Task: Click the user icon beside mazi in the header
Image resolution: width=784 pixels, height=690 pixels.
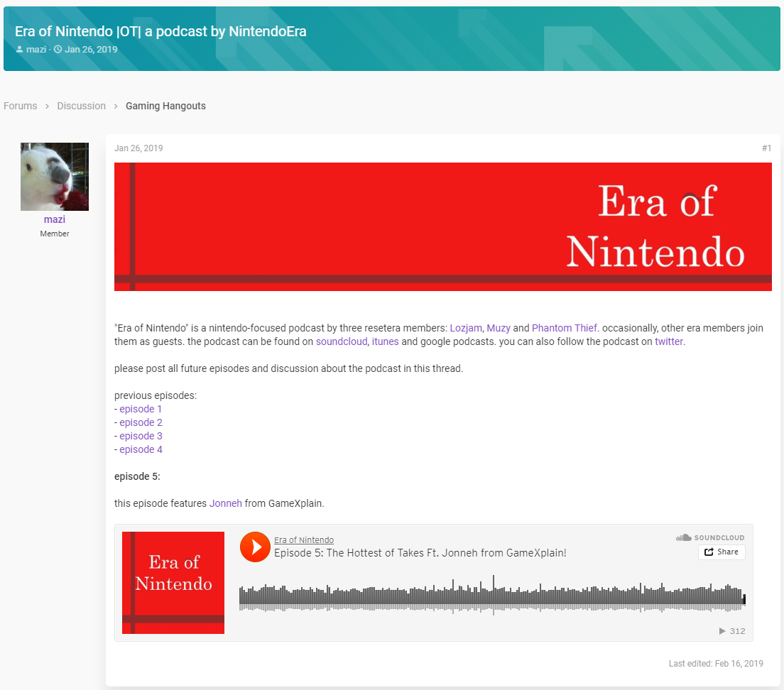Action: pos(19,50)
